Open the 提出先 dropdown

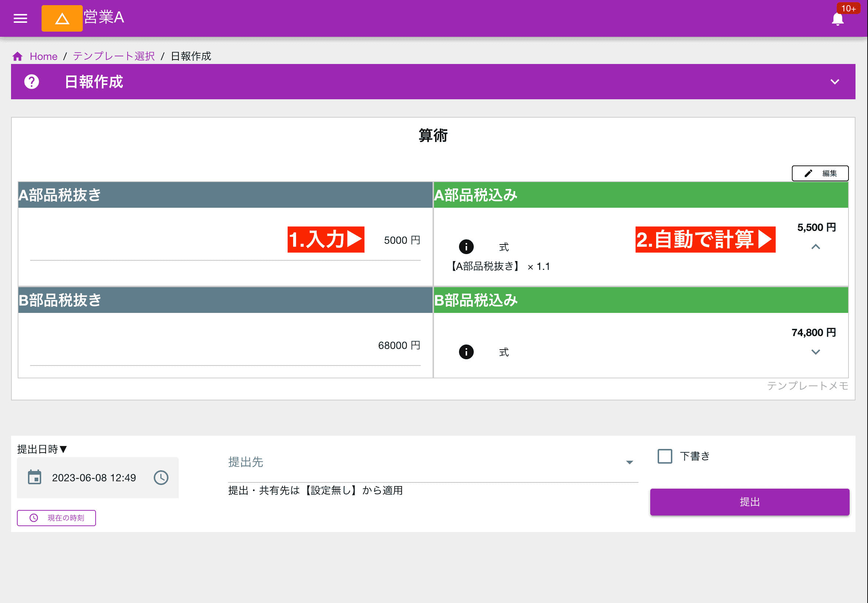[629, 462]
